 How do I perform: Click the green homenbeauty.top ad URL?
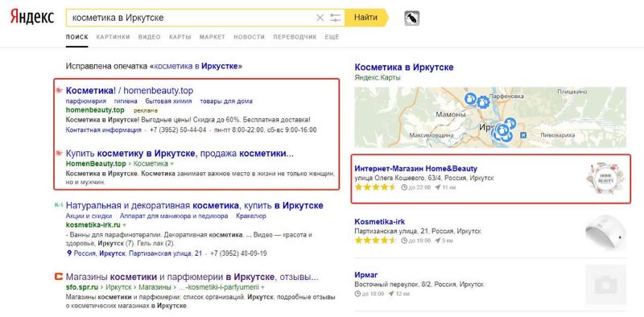[95, 110]
